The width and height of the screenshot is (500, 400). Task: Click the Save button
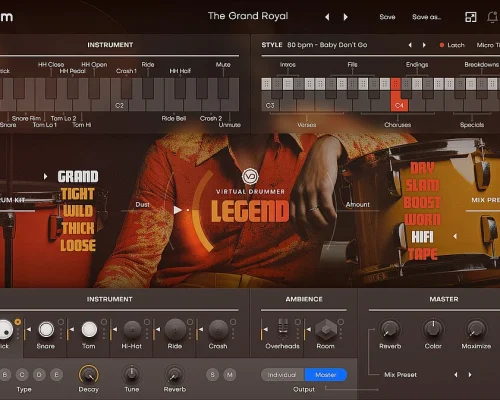[x=387, y=17]
